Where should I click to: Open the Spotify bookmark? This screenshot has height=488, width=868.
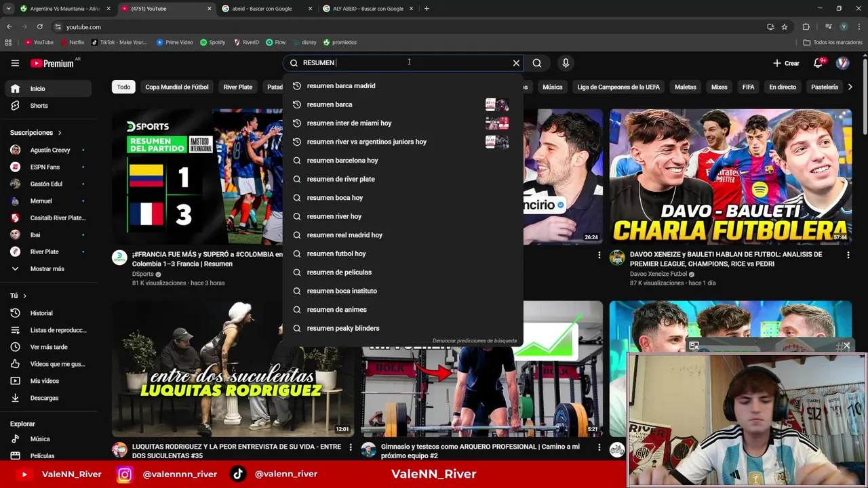point(212,42)
